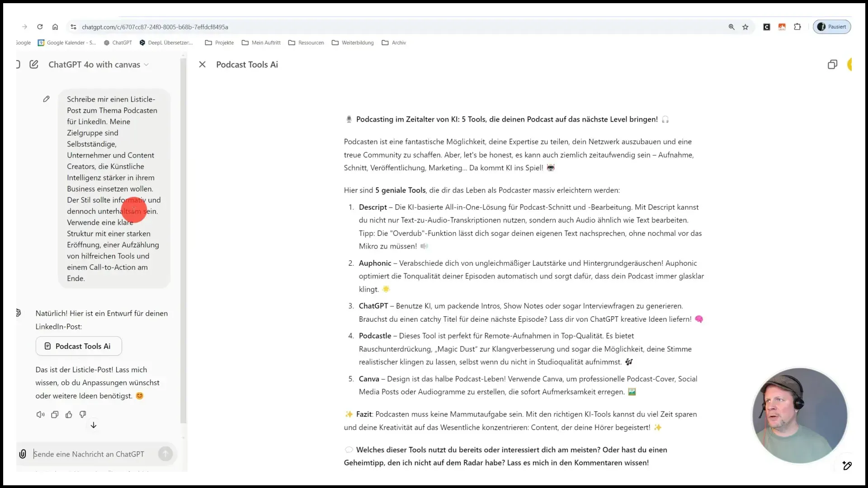The width and height of the screenshot is (868, 488).
Task: Copy canvas content with the copy icon
Action: [x=832, y=65]
